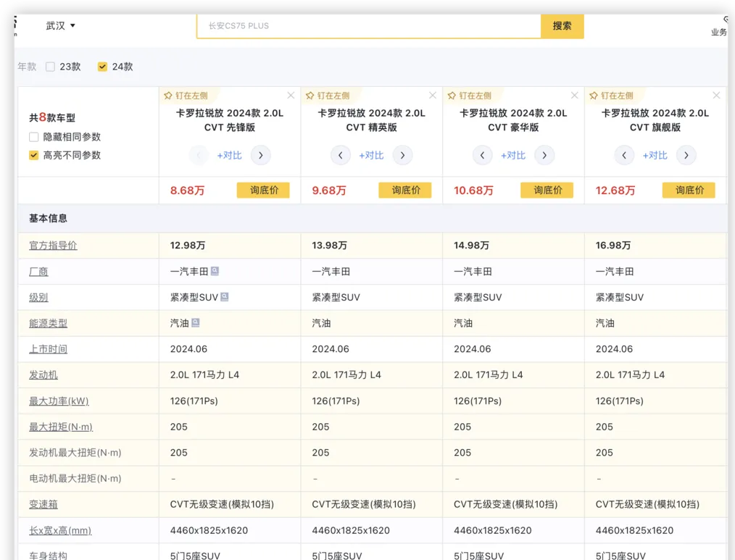Pin 精英版 column to the left
This screenshot has width=735, height=560.
click(x=327, y=96)
